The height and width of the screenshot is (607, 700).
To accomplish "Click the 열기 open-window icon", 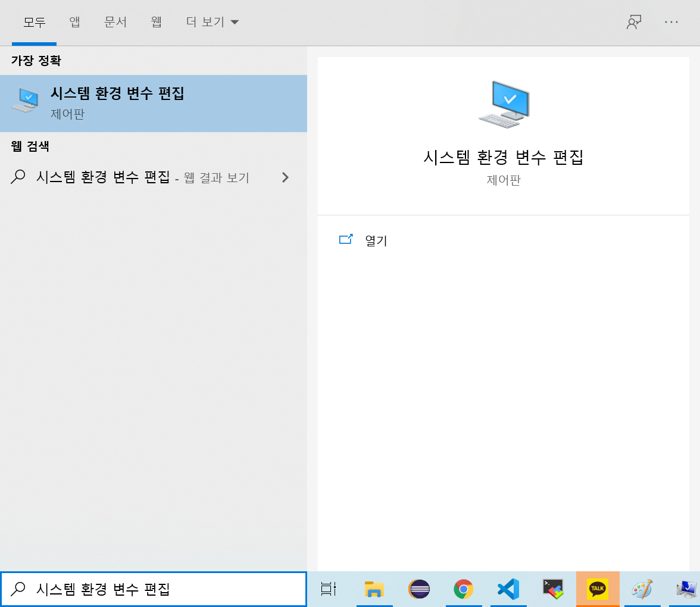I will (x=345, y=240).
